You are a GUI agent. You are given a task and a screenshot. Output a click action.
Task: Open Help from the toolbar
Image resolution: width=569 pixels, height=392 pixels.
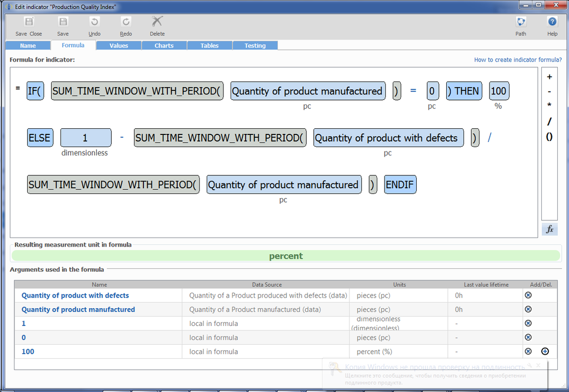(552, 22)
